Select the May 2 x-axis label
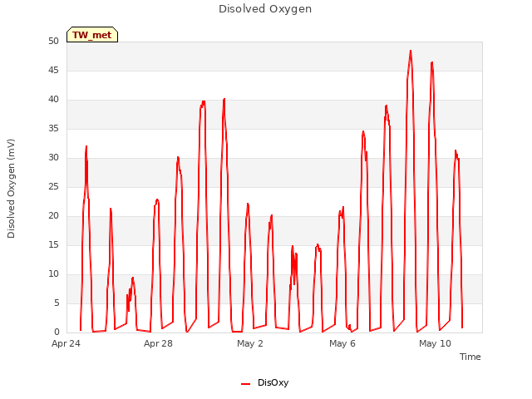 point(250,343)
